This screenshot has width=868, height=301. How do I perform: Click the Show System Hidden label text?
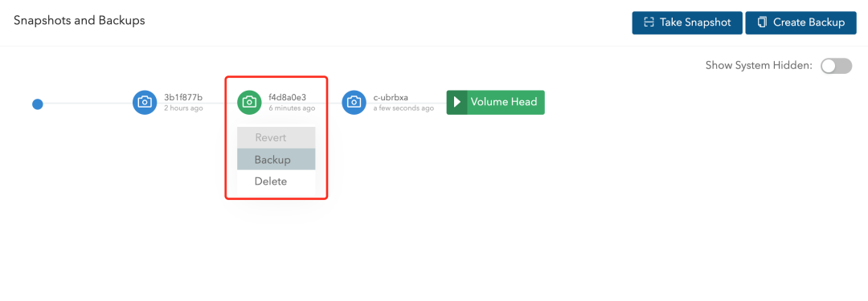[x=759, y=66]
